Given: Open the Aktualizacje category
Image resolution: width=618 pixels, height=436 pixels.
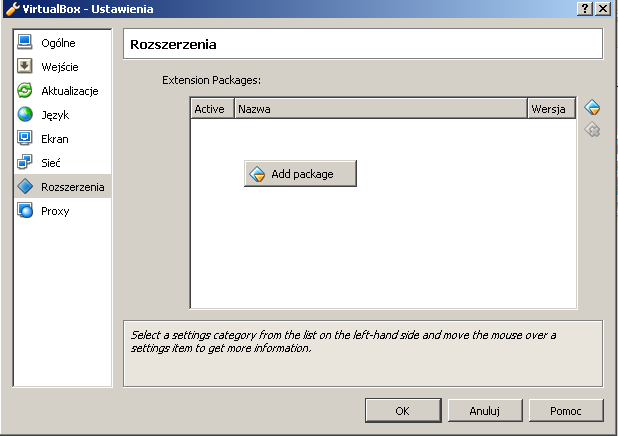Looking at the screenshot, I should click(x=63, y=91).
